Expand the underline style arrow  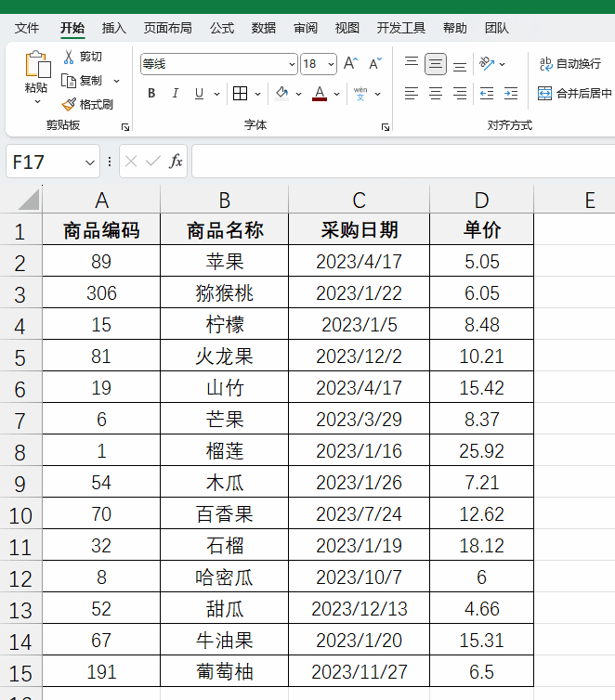coord(216,94)
